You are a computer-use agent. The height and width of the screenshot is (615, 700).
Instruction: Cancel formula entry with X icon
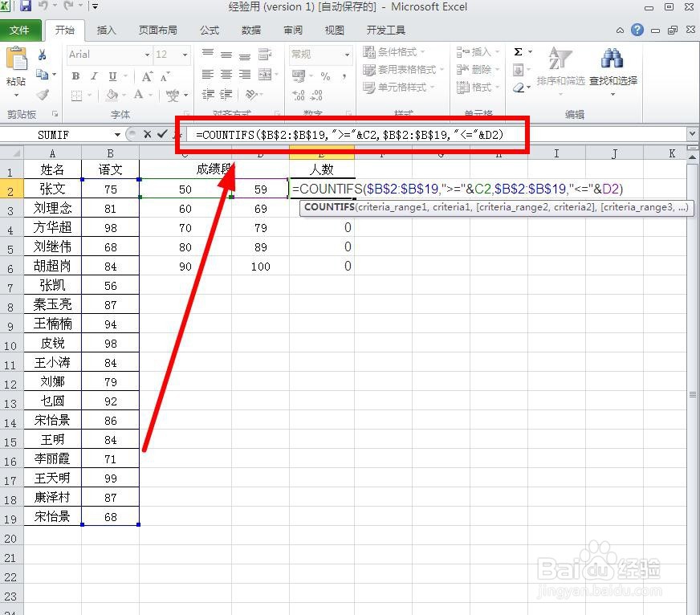pyautogui.click(x=148, y=134)
